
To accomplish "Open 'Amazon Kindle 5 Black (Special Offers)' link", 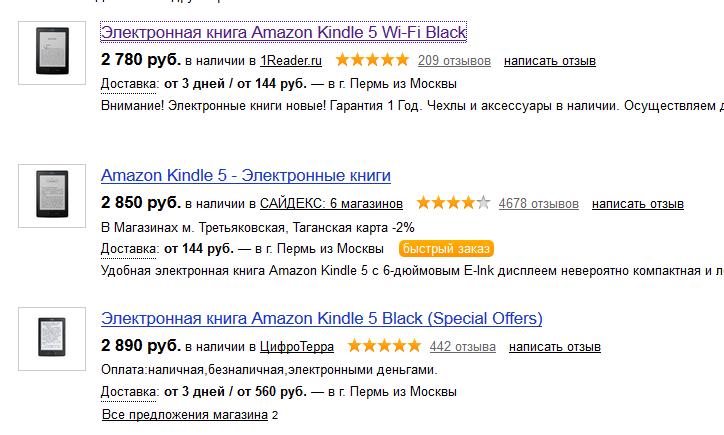I will click(x=321, y=319).
